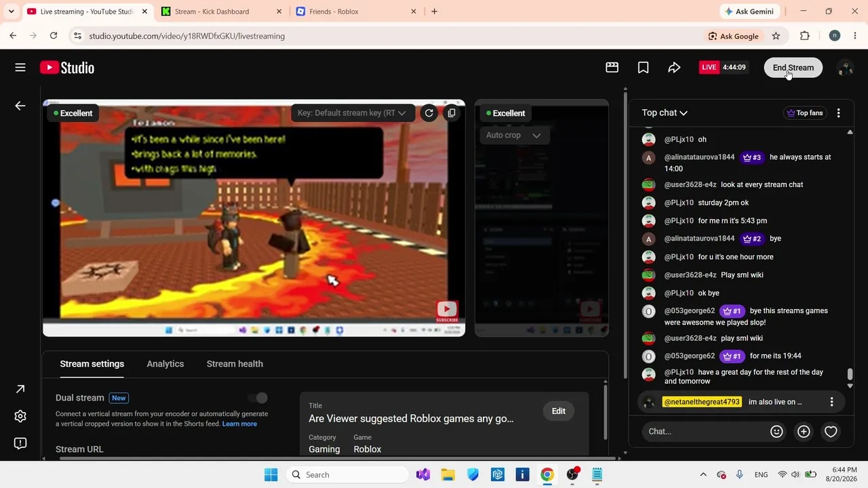Click the pinned @netanelthegreat4793 username
Viewport: 868px width, 488px height.
point(702,402)
